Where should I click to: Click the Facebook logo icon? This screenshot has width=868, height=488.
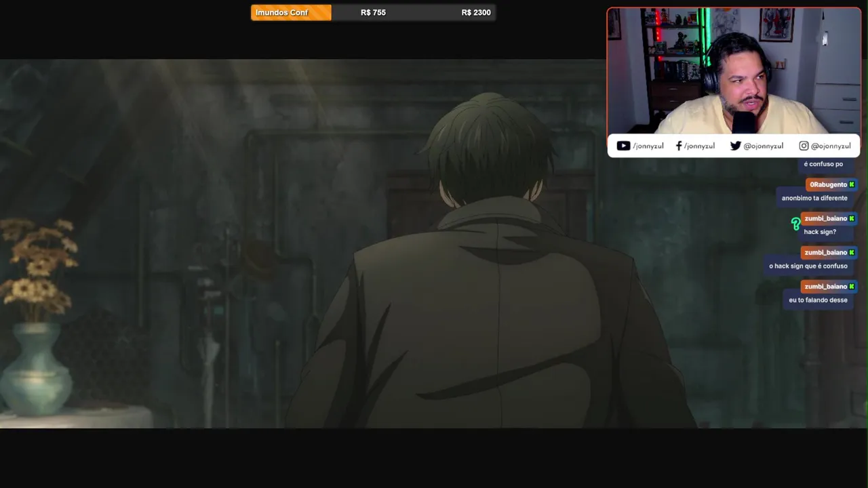point(679,146)
